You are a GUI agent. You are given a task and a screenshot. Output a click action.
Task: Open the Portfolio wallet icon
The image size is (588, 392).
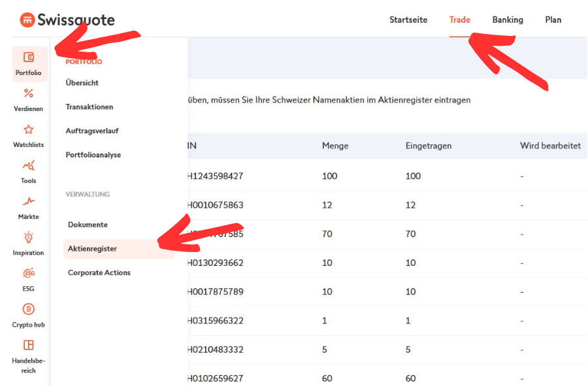tap(29, 57)
